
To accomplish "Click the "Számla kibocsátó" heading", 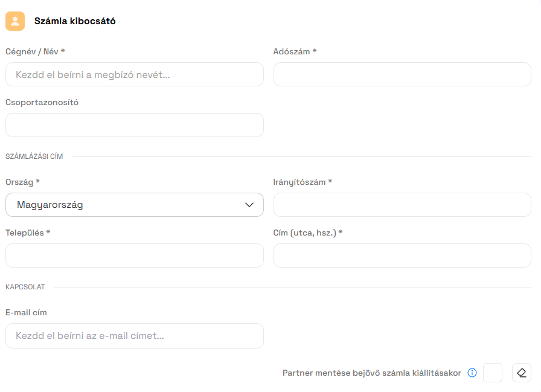I will point(75,21).
